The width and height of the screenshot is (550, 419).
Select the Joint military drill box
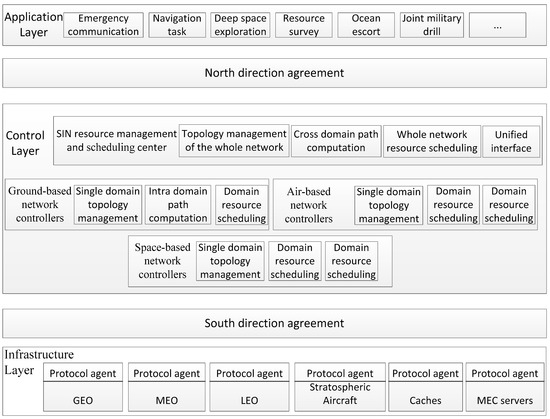(x=432, y=25)
